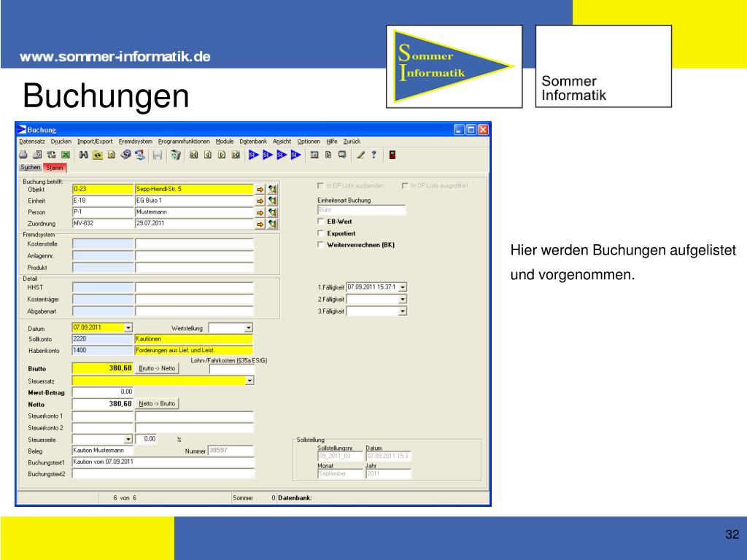
Task: Click the 3D cube toolbar icon
Action: [x=125, y=155]
